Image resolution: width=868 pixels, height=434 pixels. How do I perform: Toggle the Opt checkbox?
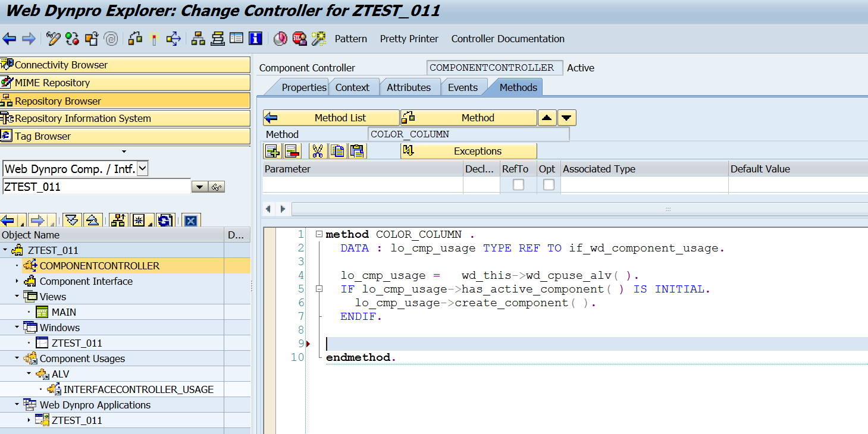point(549,185)
